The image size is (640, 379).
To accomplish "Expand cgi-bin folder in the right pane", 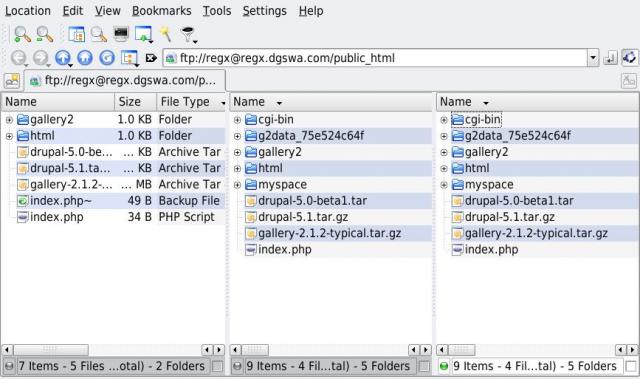I will (x=444, y=120).
